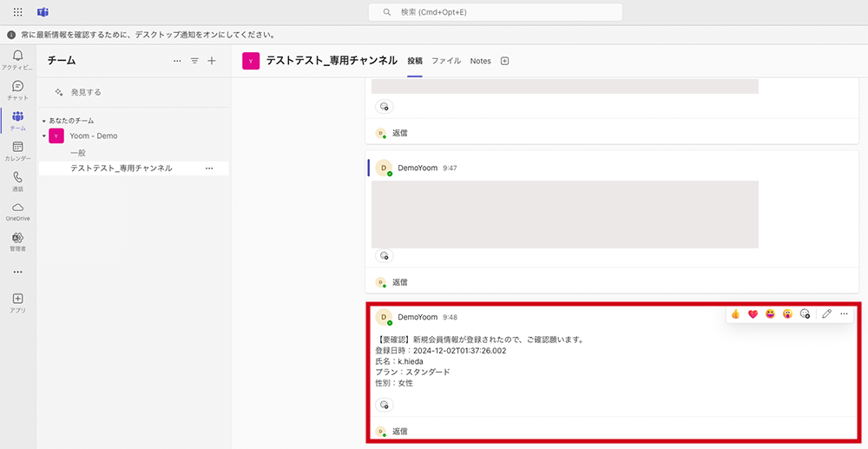Click DemoYoom name on 9:47 post
Image resolution: width=868 pixels, height=449 pixels.
(x=418, y=168)
